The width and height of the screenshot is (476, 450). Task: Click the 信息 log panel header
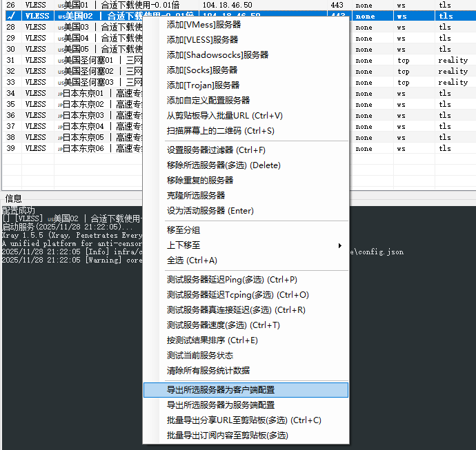click(14, 198)
